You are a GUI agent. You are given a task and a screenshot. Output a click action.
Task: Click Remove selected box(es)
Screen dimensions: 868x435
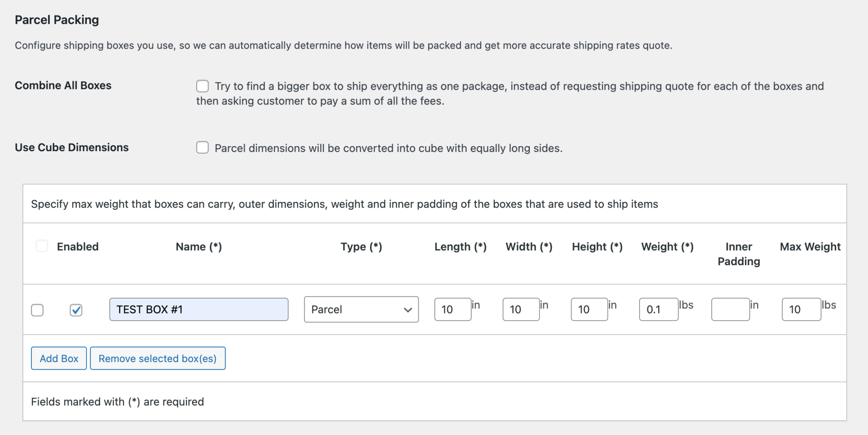point(158,358)
